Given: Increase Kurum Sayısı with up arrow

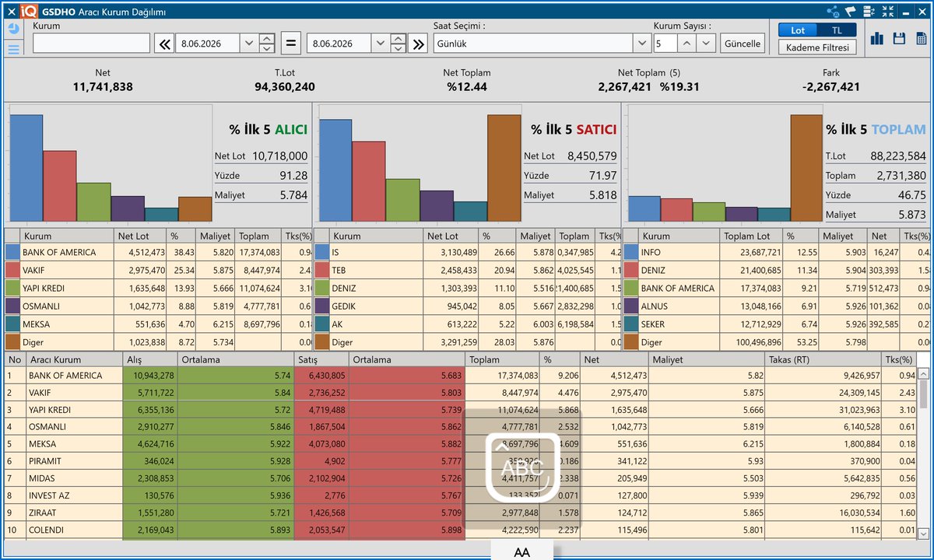Looking at the screenshot, I should tap(687, 44).
